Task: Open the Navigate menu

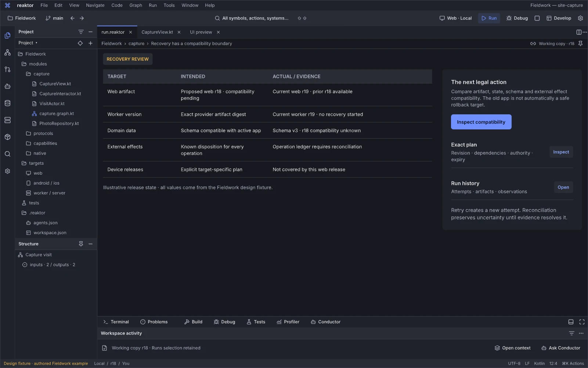Action: 95,5
